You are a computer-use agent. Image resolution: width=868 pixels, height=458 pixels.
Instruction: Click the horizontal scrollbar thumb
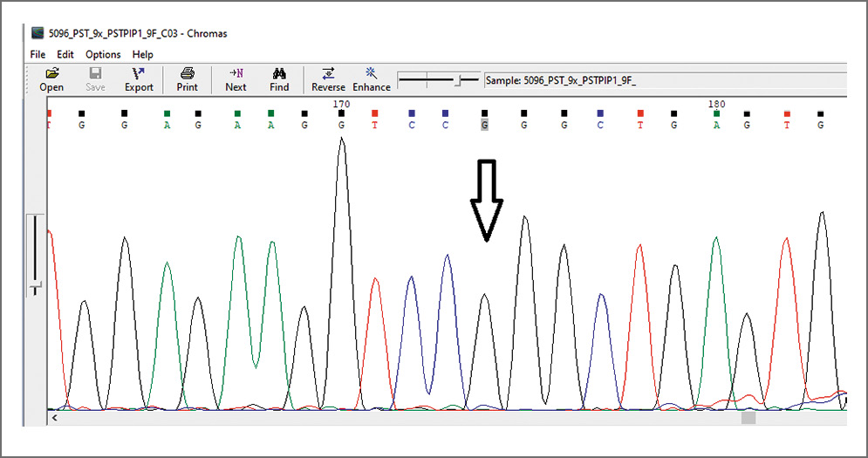(x=748, y=419)
